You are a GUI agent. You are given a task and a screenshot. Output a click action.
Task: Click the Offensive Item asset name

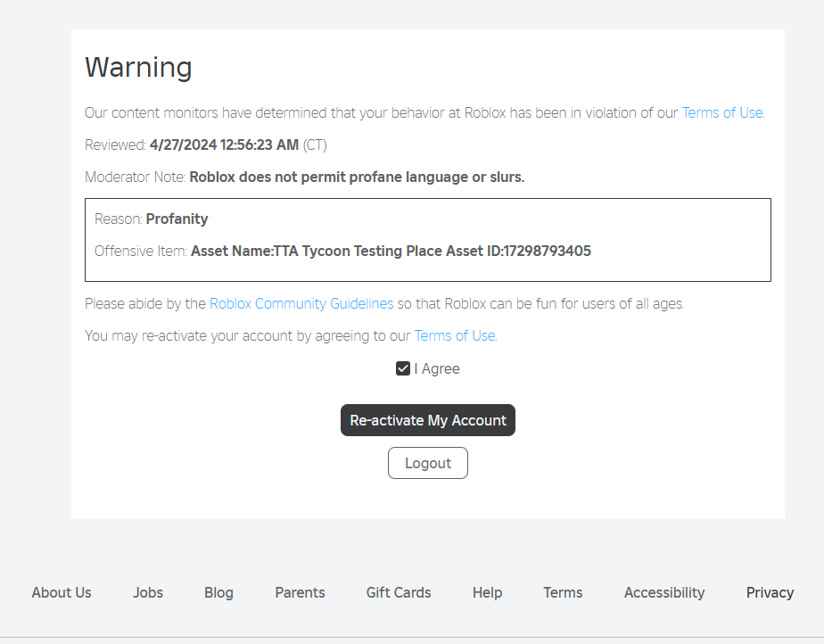tap(390, 251)
